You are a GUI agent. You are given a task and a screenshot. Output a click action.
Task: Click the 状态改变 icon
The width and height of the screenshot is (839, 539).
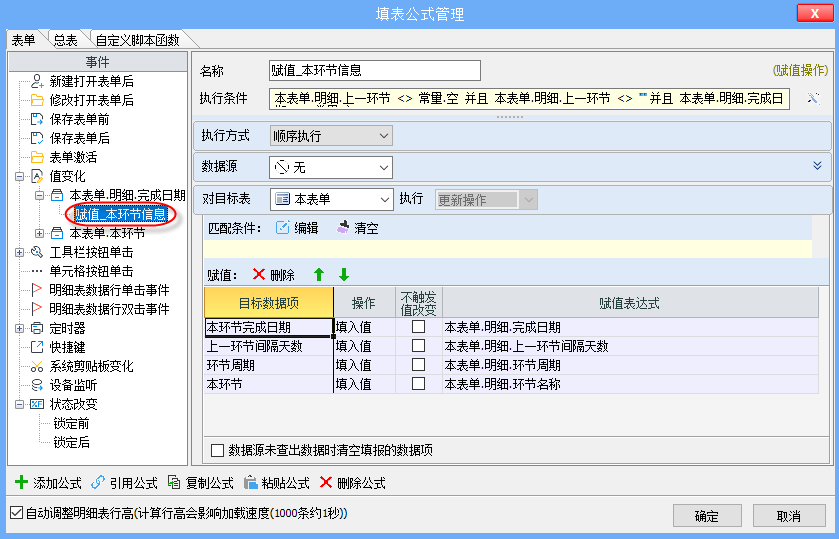(x=37, y=404)
